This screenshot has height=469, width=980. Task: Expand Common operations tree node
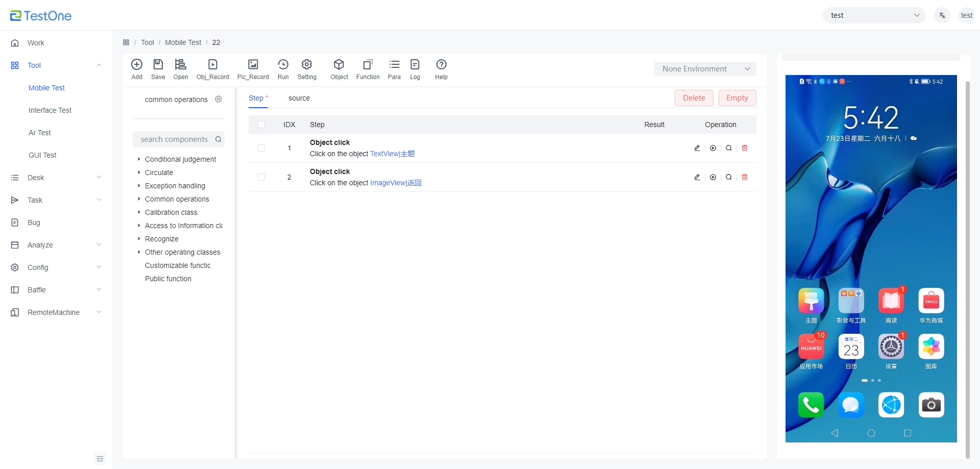tap(139, 199)
